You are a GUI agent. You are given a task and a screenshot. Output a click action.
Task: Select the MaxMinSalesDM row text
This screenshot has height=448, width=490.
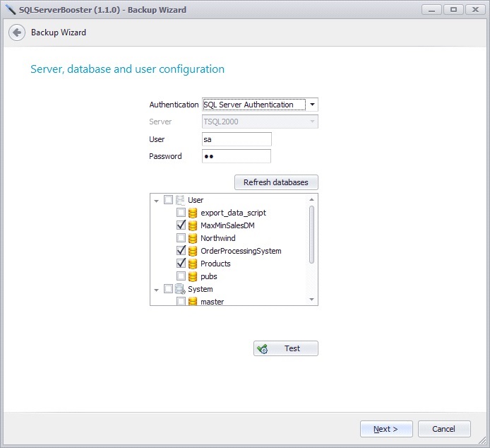(227, 225)
